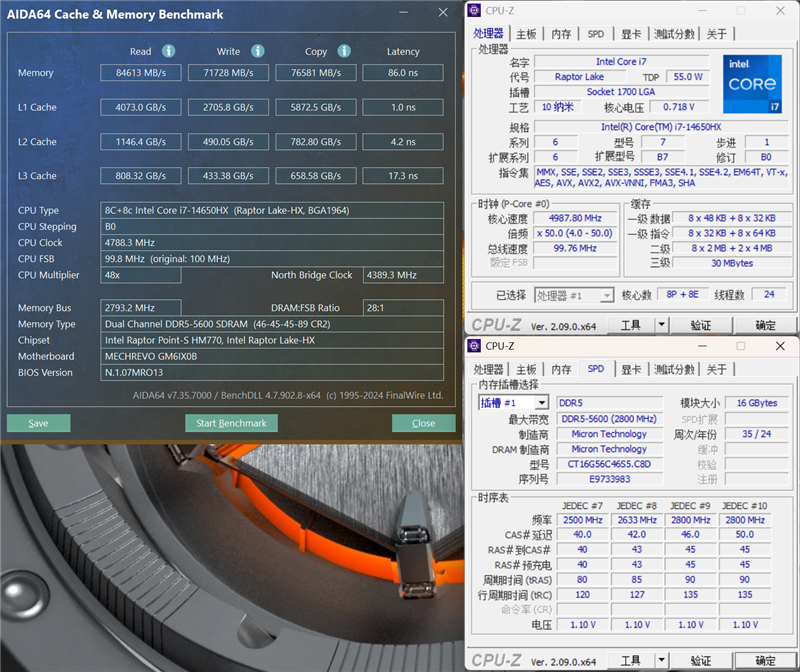Click L3 Cache latency 17.3 ns
800x672 pixels.
[403, 176]
